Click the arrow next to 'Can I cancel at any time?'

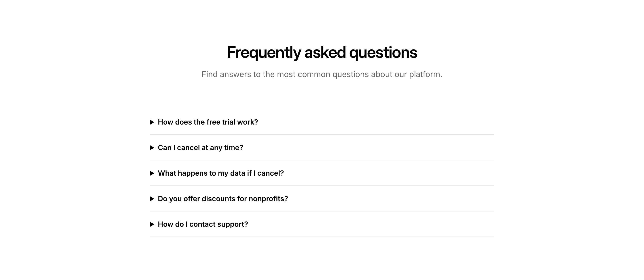point(152,148)
